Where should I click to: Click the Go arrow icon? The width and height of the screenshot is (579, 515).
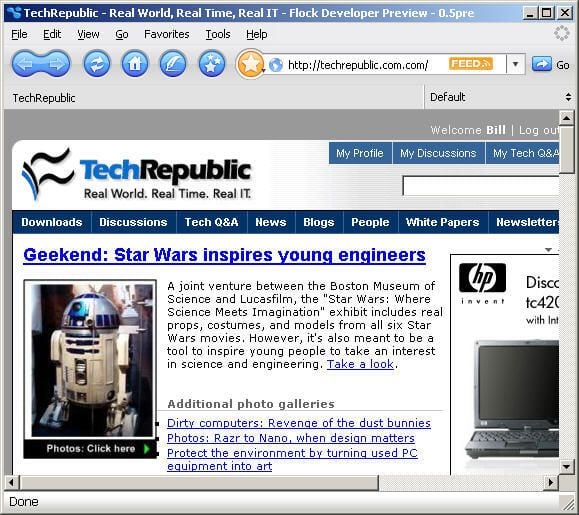(x=542, y=64)
